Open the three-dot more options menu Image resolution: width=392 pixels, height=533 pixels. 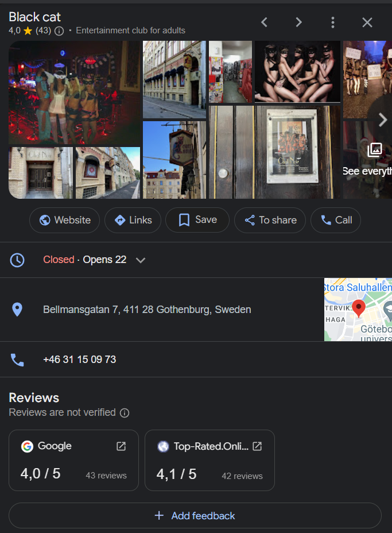coord(333,22)
